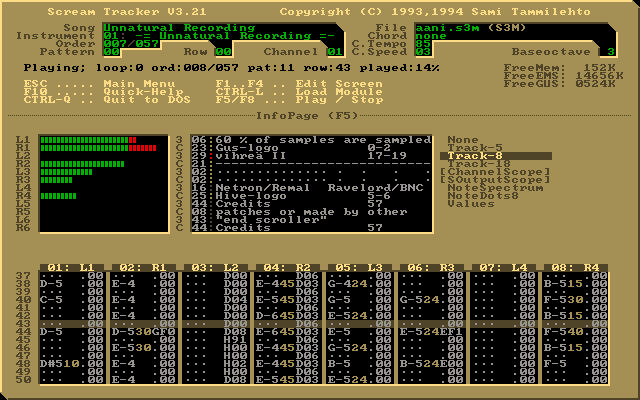Image resolution: width=640 pixels, height=400 pixels.
Task: Click the 'E-645D03' cell in track 04 row 44
Action: click(287, 332)
